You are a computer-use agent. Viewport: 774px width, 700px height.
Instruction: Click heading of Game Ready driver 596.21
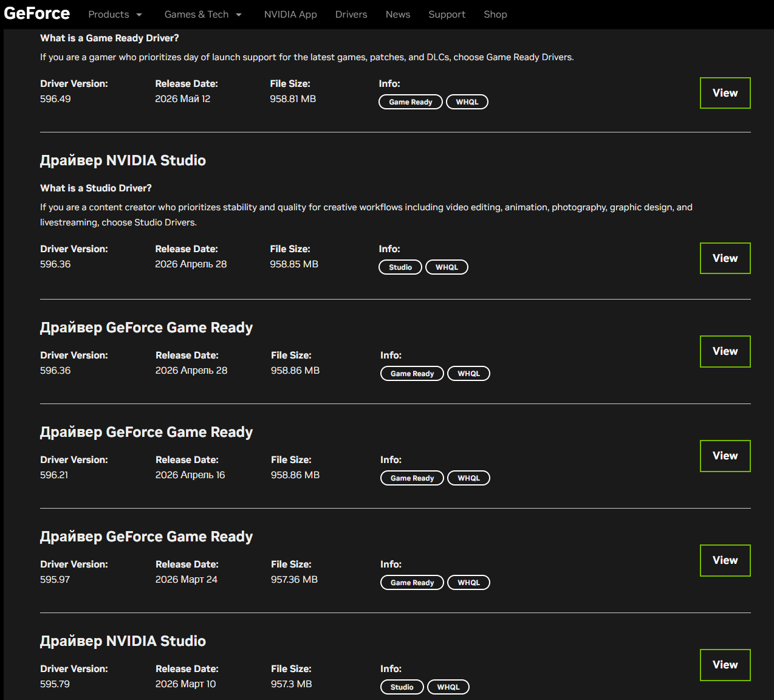146,432
